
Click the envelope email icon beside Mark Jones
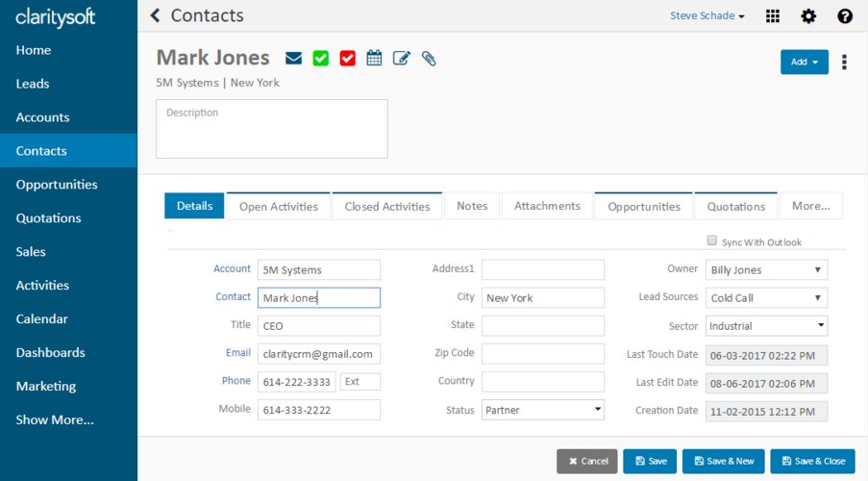click(294, 59)
